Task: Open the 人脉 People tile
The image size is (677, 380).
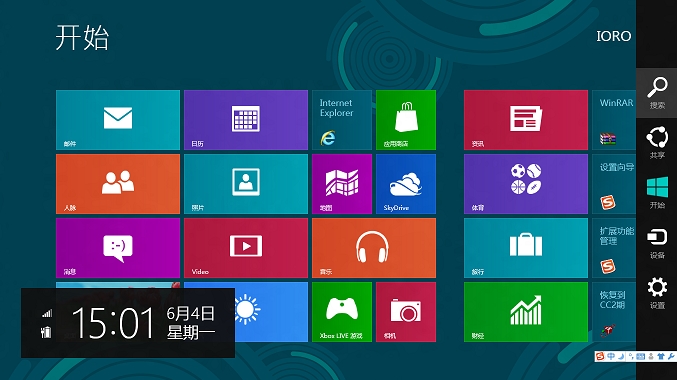Action: [118, 184]
